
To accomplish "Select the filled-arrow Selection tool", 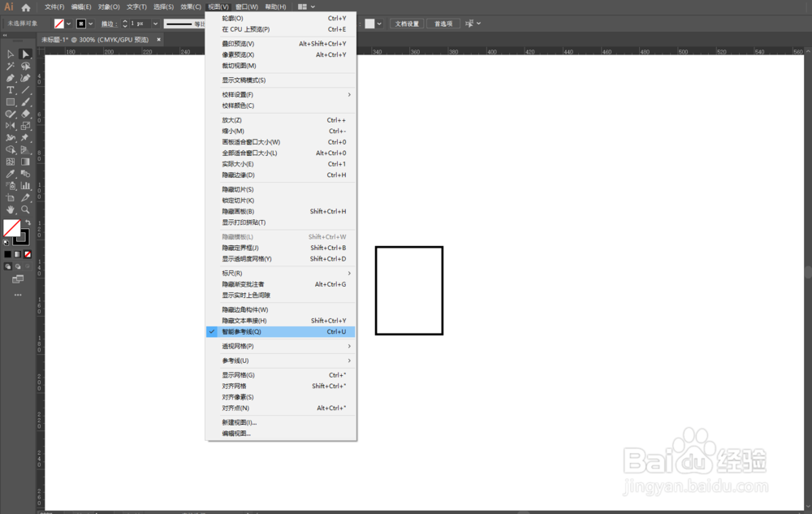I will 25,54.
